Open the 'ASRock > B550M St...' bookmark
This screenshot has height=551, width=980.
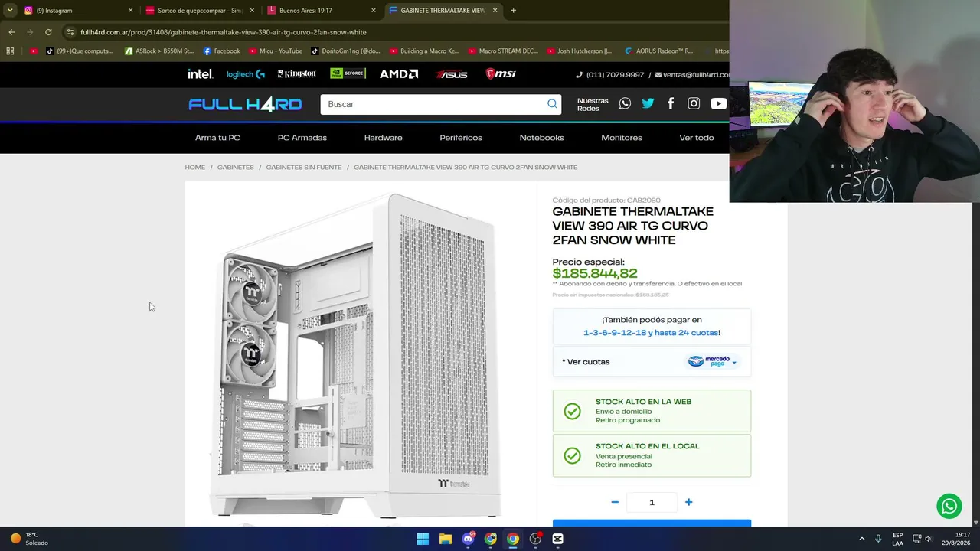point(158,51)
